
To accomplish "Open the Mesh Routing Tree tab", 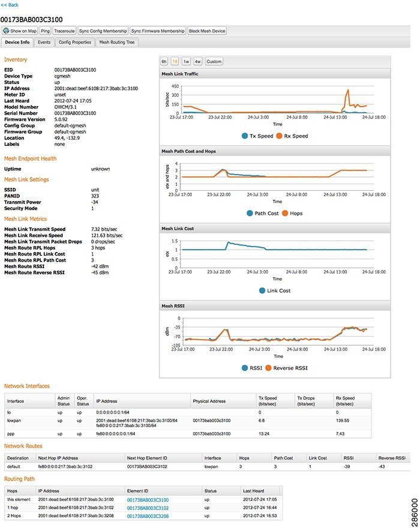I will [117, 42].
